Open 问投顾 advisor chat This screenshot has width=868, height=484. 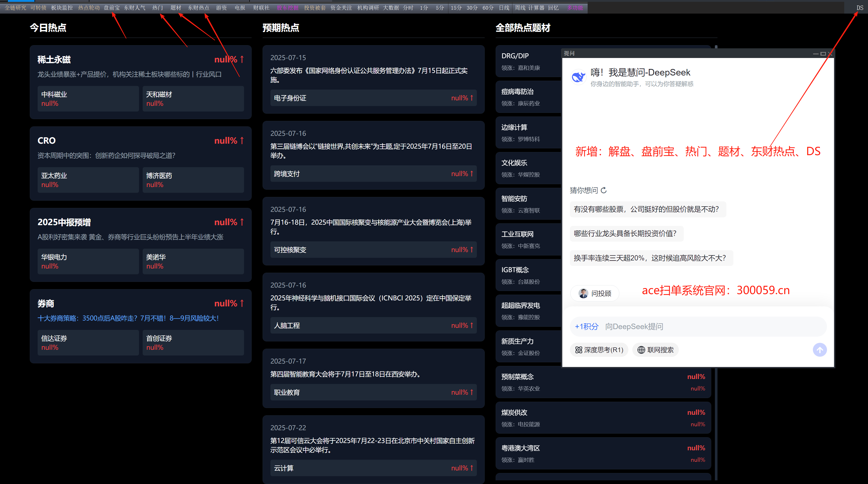point(595,293)
